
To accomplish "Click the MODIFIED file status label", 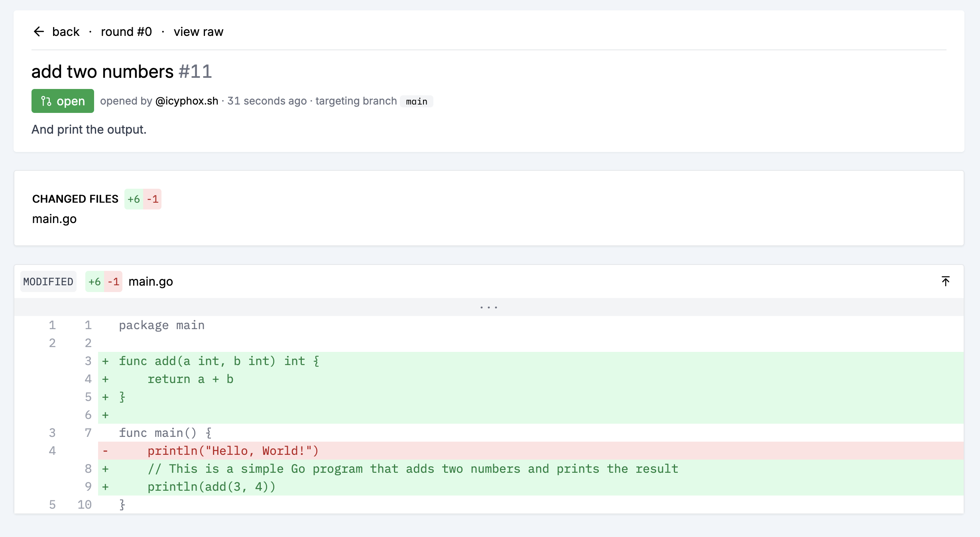I will 48,281.
